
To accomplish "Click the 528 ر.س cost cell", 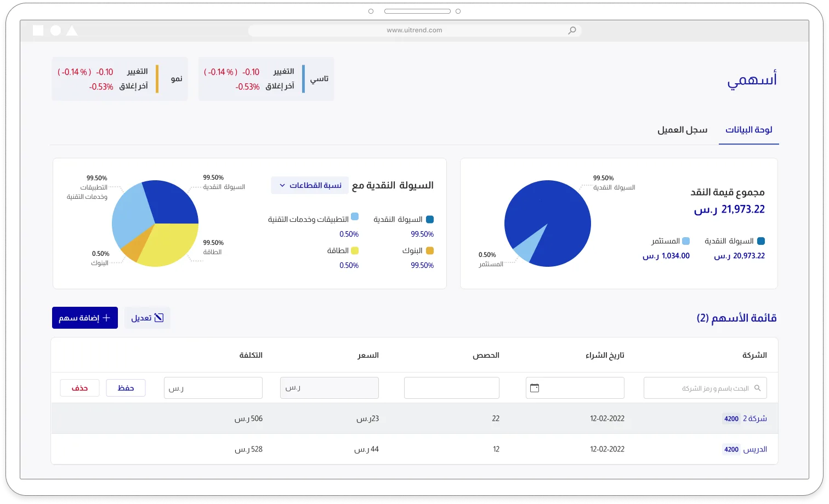I will point(249,449).
